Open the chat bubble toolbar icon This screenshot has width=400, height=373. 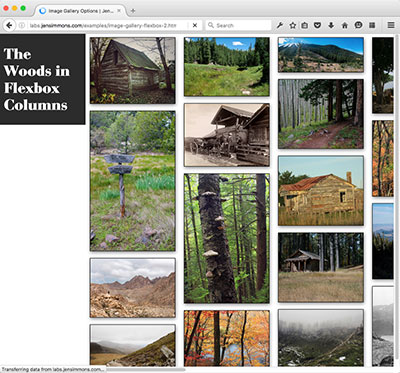[358, 25]
